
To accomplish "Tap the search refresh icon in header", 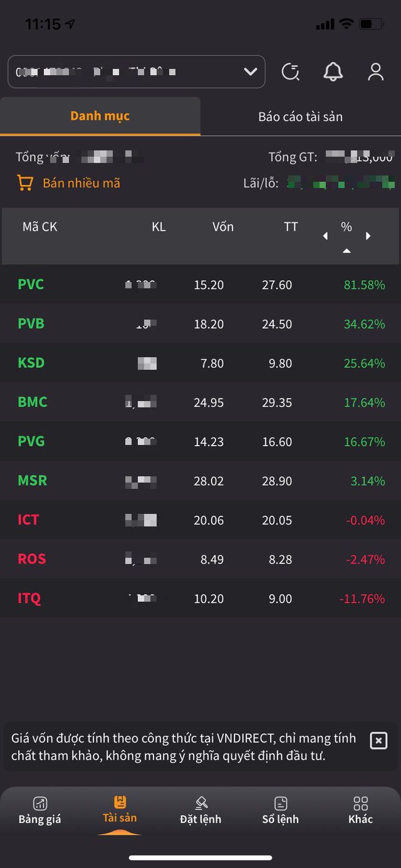I will coord(290,72).
